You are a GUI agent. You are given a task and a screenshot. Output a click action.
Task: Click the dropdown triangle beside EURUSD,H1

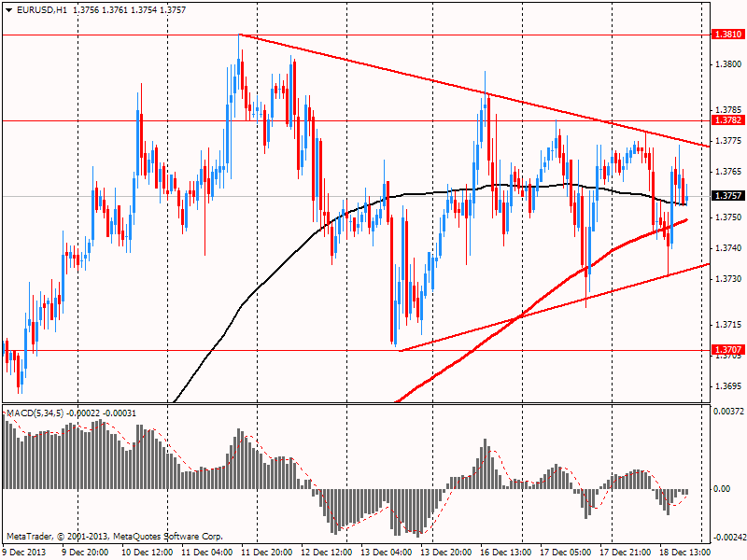(8, 10)
